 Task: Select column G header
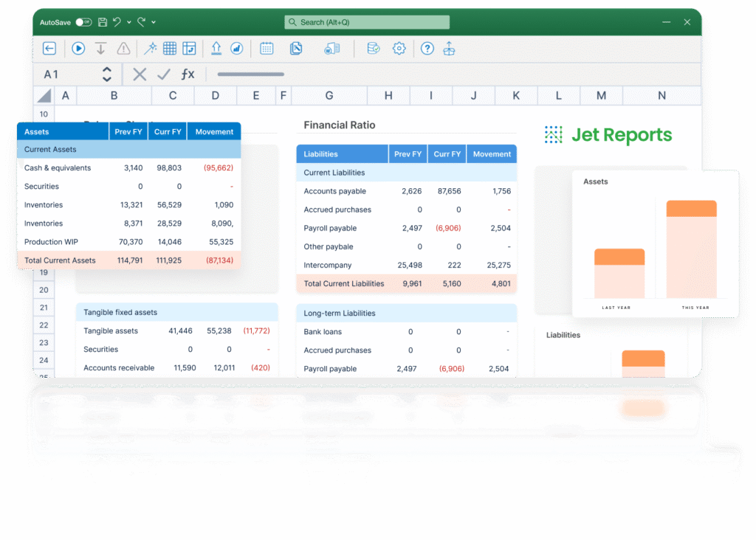(329, 95)
